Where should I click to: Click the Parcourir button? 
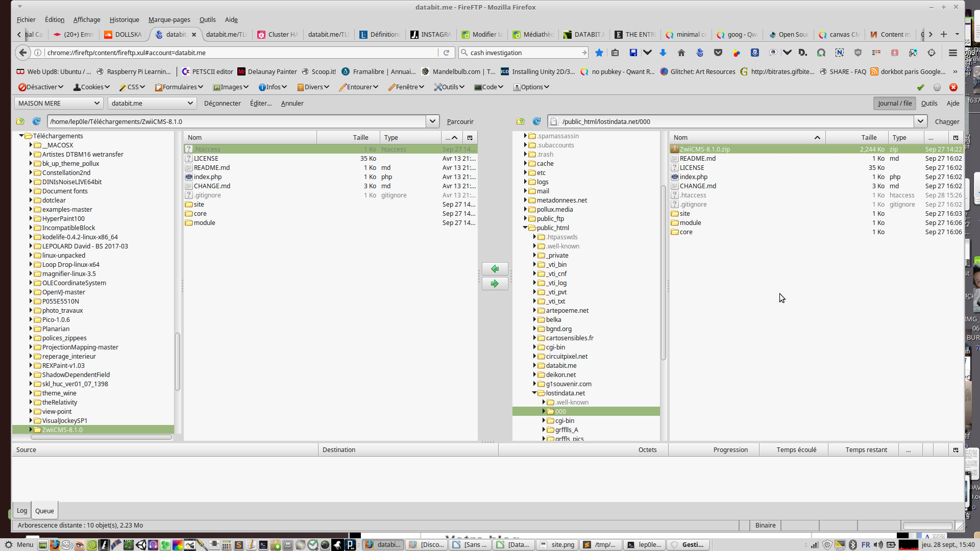pyautogui.click(x=460, y=121)
